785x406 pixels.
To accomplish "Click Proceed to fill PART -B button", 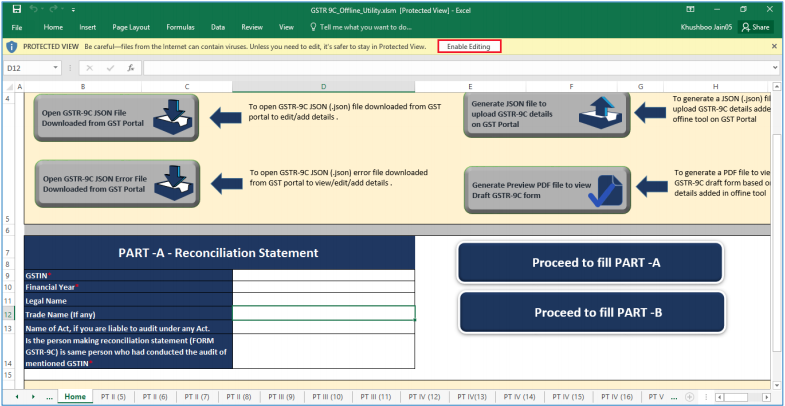I will 592,312.
